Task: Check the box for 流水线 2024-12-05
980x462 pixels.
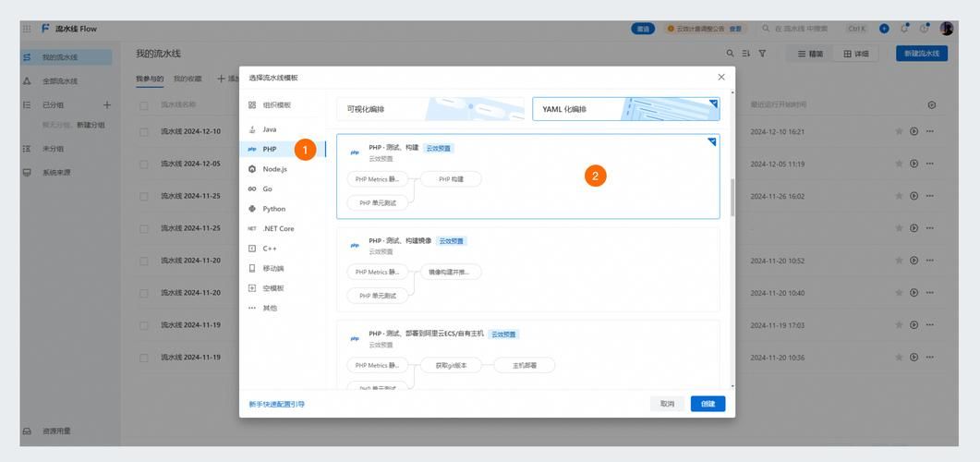Action: point(144,164)
